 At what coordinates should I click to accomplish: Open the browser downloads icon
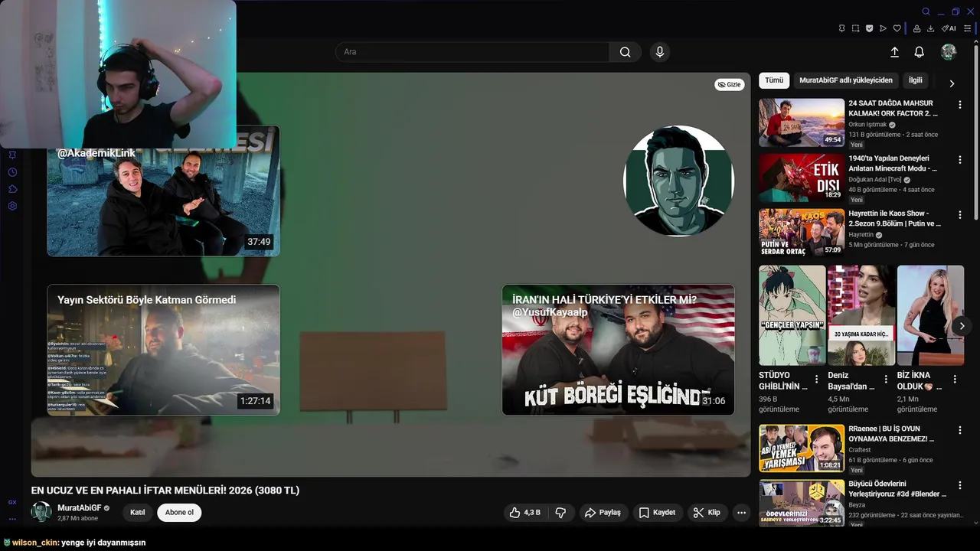pos(930,28)
